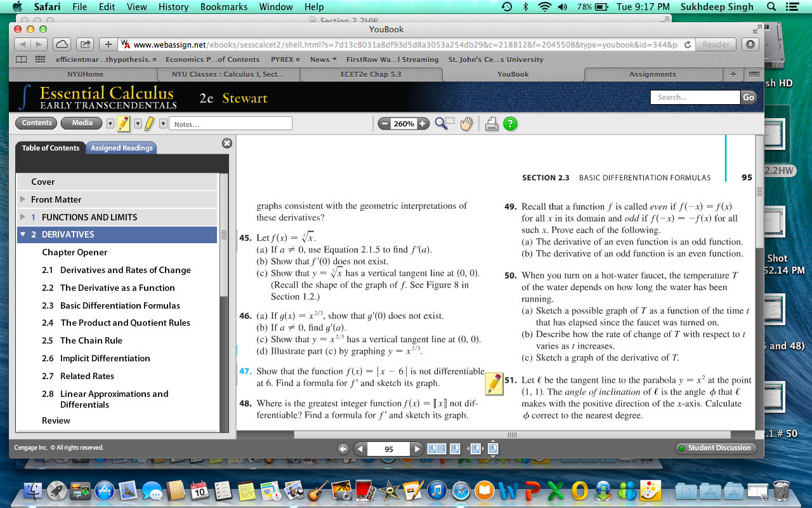This screenshot has height=508, width=812.
Task: Open the sticky note beside problem 51
Action: pos(494,383)
